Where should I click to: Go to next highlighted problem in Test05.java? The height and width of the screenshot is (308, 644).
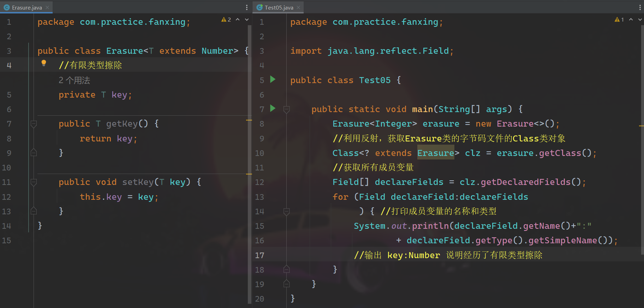point(640,20)
